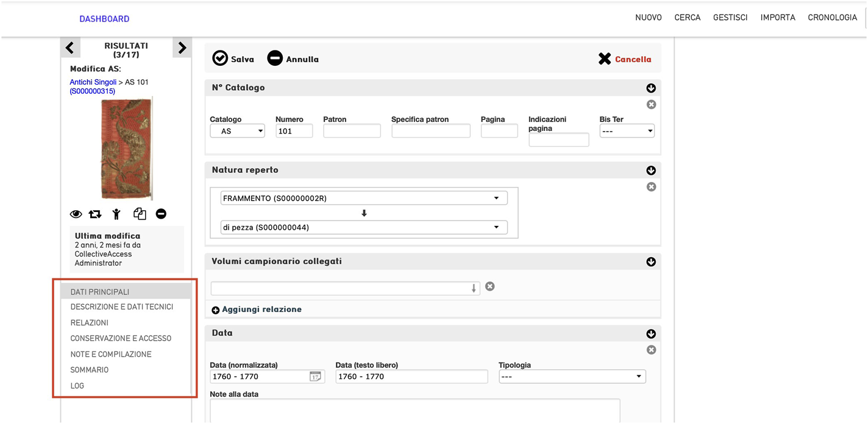
Task: Toggle watch item eye icon
Action: coord(76,214)
